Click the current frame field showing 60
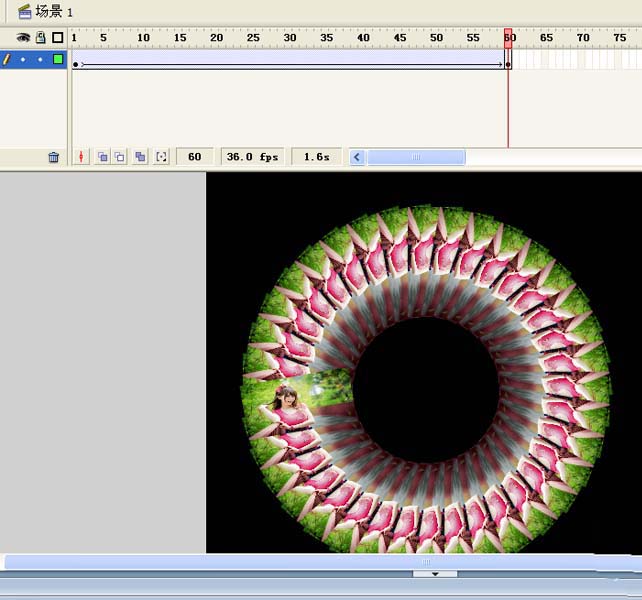Viewport: 642px width, 600px height. [194, 157]
